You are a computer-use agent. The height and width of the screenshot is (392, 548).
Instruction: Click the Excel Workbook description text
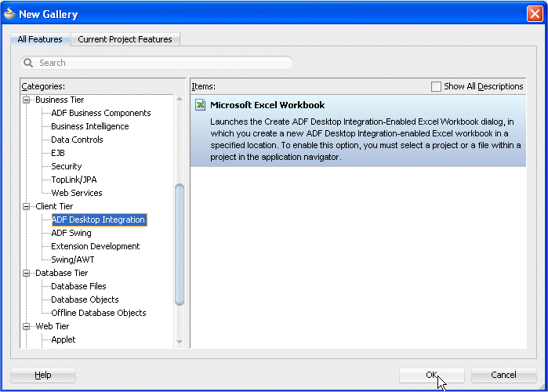coord(365,139)
